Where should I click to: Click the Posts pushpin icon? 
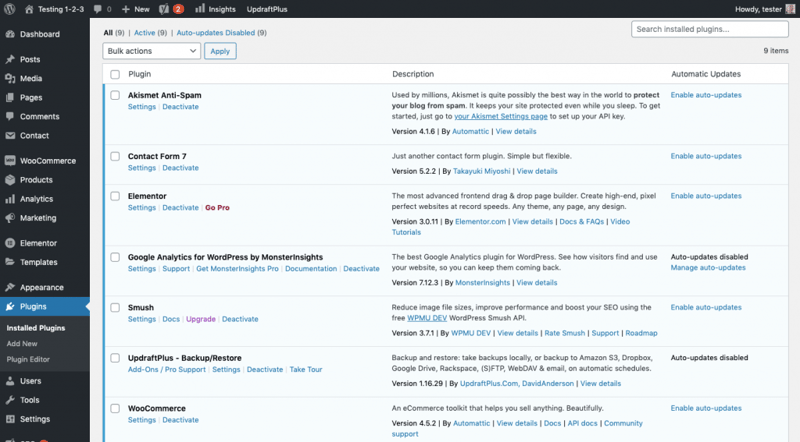(10, 59)
